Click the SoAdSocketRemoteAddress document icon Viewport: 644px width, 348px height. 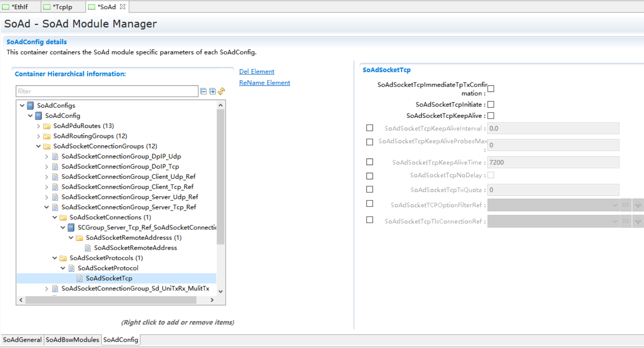[x=88, y=248]
